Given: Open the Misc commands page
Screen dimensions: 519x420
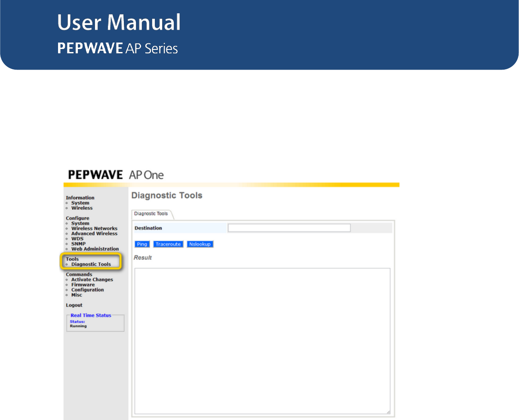Looking at the screenshot, I should (x=77, y=295).
